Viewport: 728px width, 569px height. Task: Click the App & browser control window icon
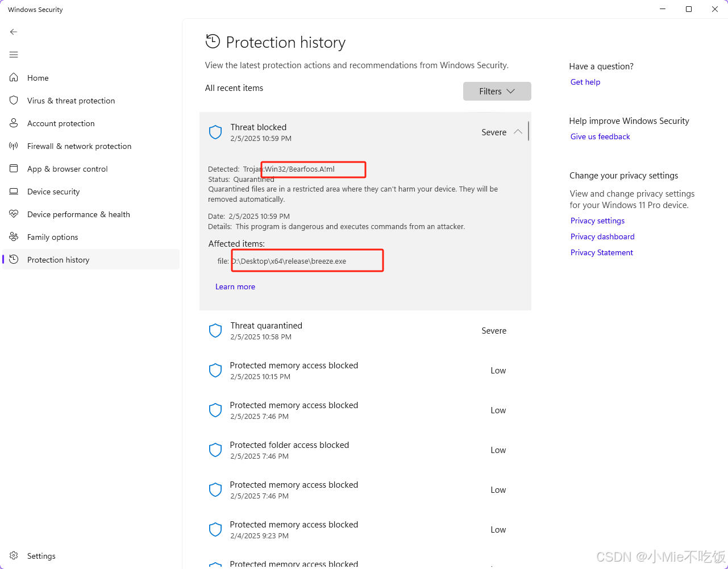pyautogui.click(x=14, y=169)
